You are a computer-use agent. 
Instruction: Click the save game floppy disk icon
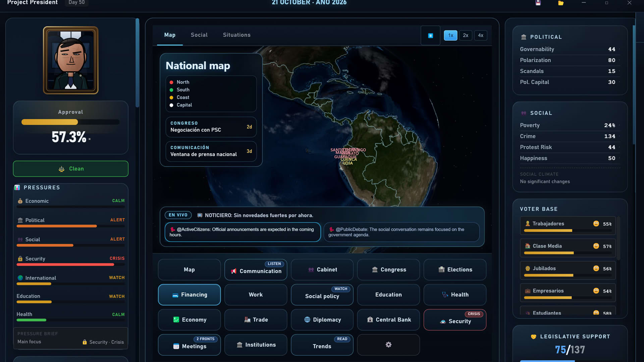click(538, 3)
